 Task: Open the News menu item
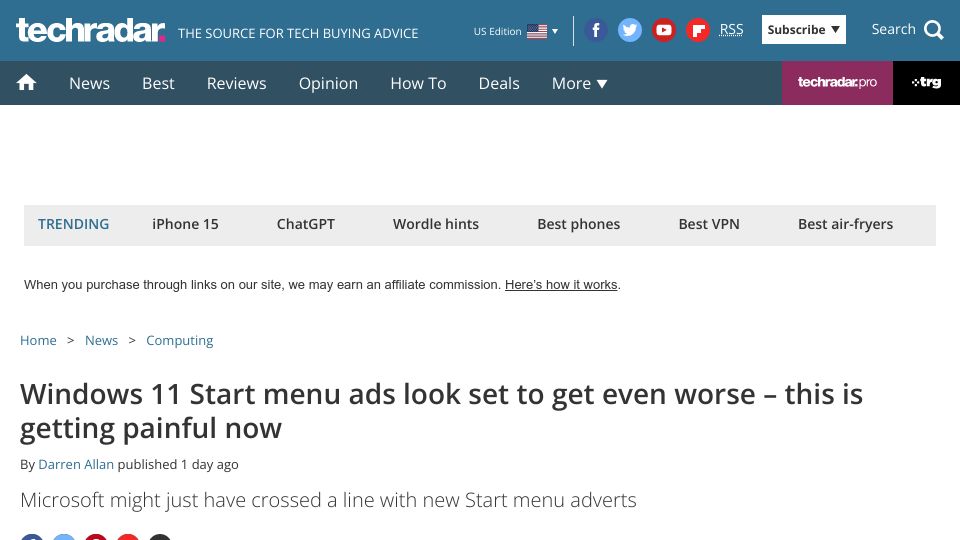pyautogui.click(x=89, y=83)
